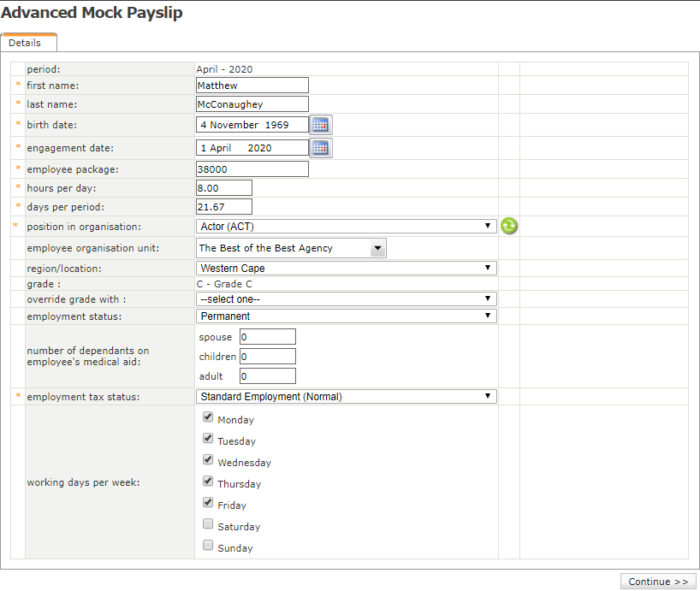
Task: Toggle the Friday working day checkbox
Action: pyautogui.click(x=208, y=503)
